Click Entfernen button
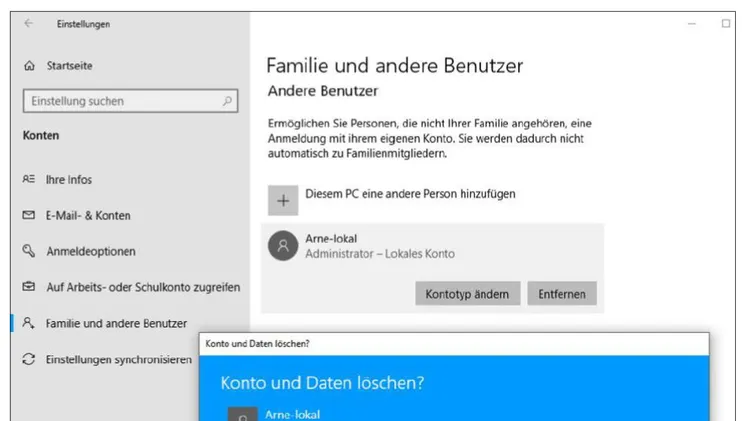This screenshot has width=750, height=421. tap(562, 294)
